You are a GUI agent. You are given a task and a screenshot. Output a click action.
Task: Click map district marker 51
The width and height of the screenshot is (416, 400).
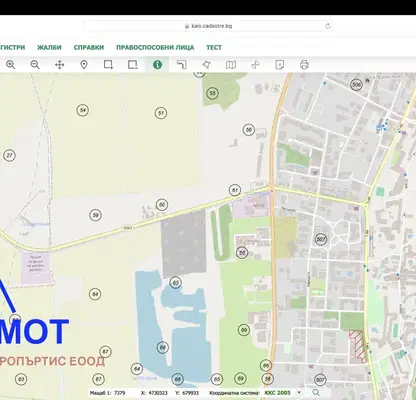pos(161,113)
